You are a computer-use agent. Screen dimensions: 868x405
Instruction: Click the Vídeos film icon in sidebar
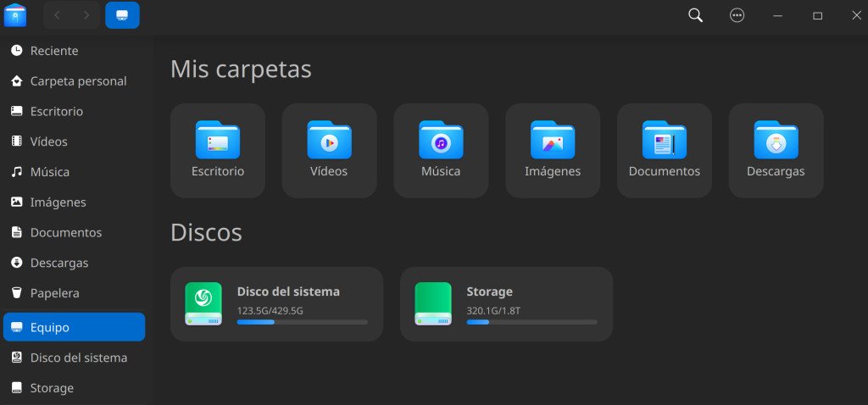tap(17, 141)
